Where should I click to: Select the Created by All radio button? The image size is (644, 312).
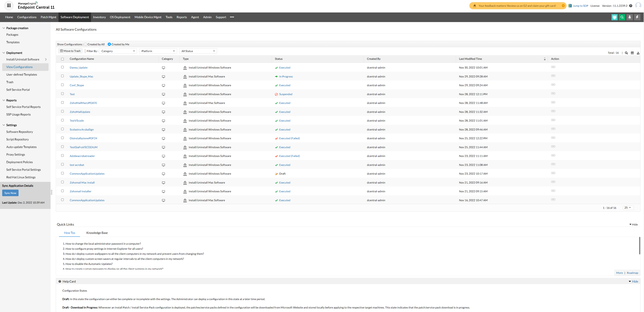[x=85, y=44]
